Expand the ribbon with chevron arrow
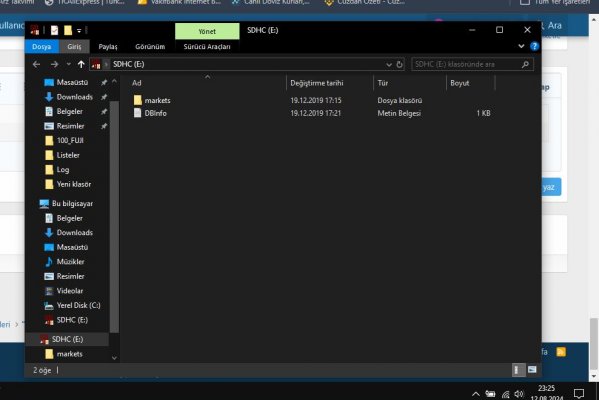The width and height of the screenshot is (599, 400). [521, 46]
